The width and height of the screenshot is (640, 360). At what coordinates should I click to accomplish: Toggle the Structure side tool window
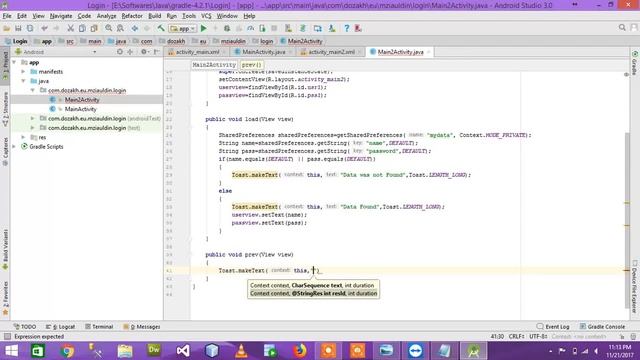pyautogui.click(x=5, y=109)
